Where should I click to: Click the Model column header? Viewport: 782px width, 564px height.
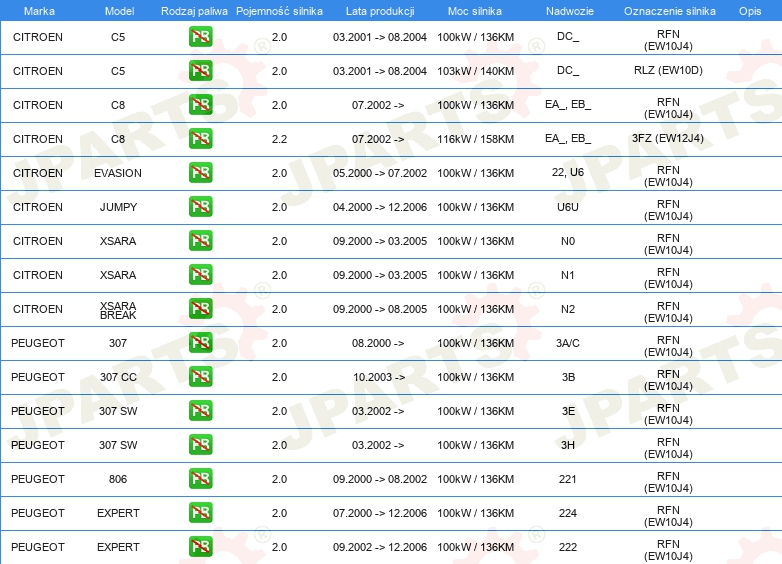(x=119, y=11)
